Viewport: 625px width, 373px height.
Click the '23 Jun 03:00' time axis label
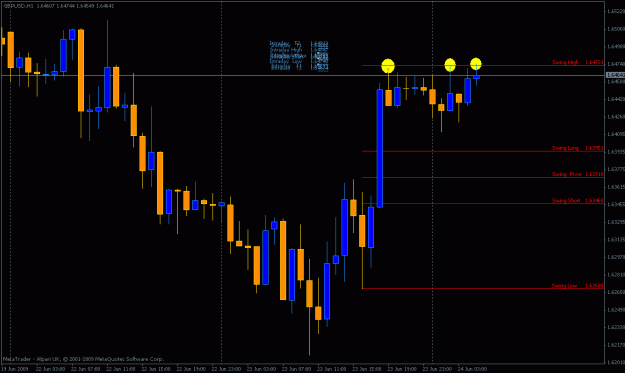(261, 369)
